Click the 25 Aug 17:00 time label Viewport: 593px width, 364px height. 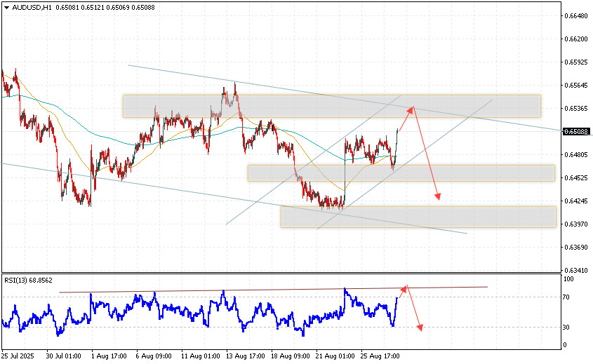380,356
